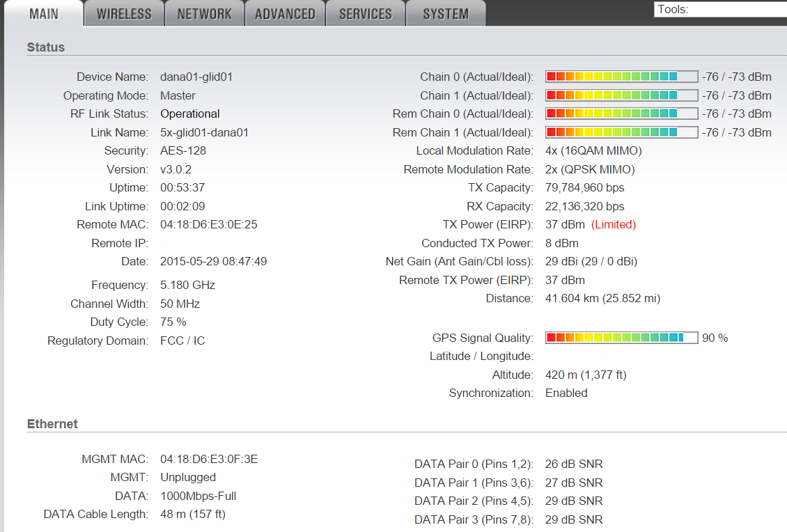The width and height of the screenshot is (787, 532).
Task: Click the Ethernet section heading
Action: [x=52, y=423]
